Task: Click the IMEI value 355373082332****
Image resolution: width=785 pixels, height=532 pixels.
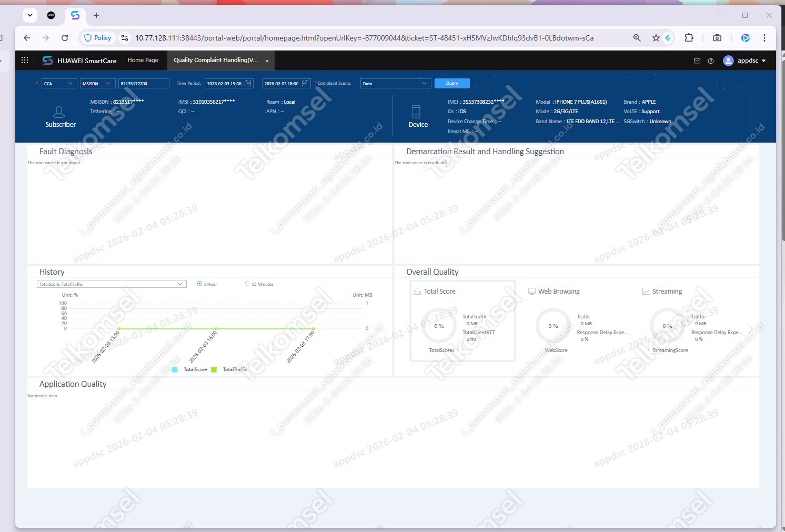Action: (x=483, y=102)
